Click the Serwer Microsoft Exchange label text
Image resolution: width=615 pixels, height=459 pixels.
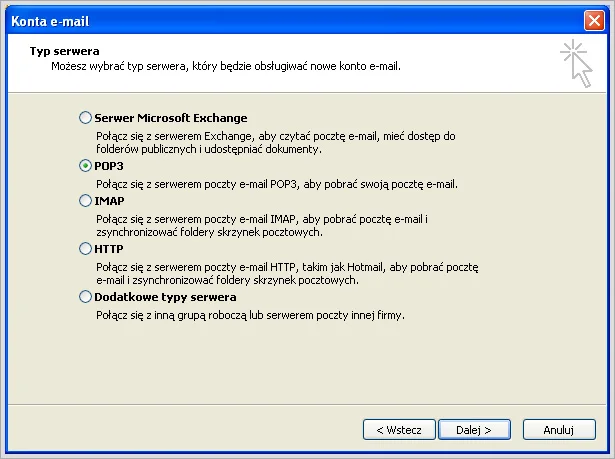(170, 118)
